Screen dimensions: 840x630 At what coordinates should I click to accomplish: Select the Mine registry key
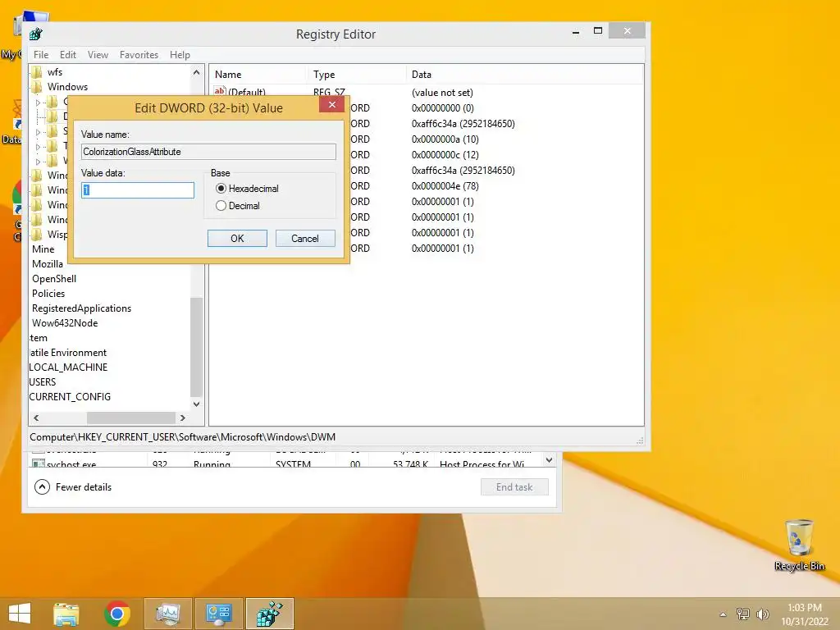(x=43, y=249)
